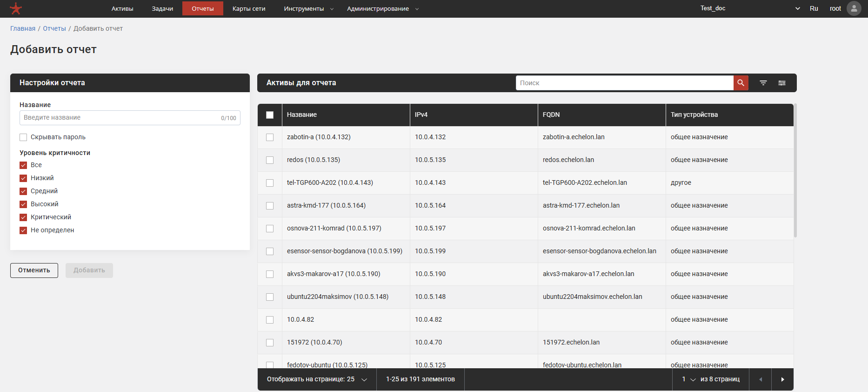Click the previous page arrow
This screenshot has height=392, width=868.
coord(761,379)
